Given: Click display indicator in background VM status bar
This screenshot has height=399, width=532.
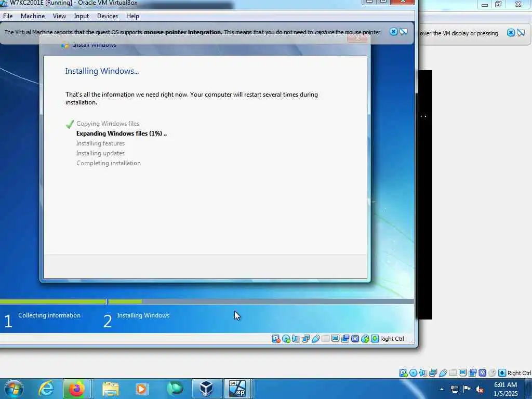Looking at the screenshot, I should click(x=462, y=373).
